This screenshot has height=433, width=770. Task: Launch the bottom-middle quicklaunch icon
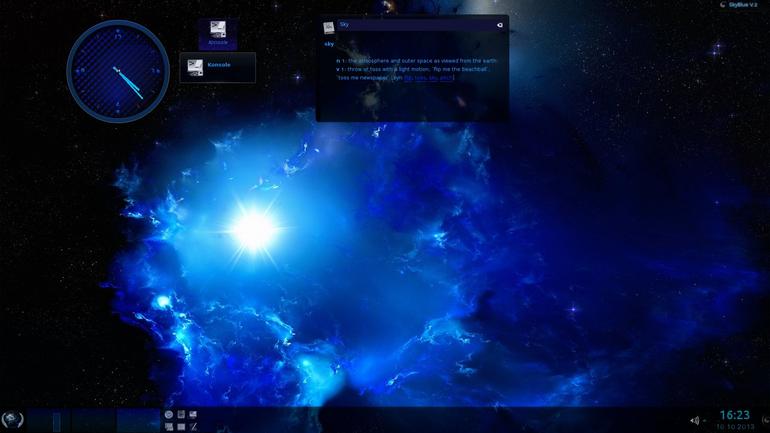pos(181,427)
